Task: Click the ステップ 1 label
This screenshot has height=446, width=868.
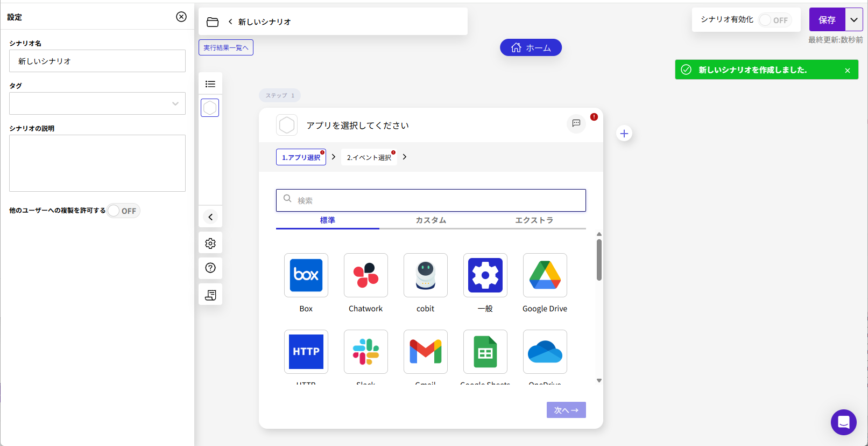Action: click(280, 95)
